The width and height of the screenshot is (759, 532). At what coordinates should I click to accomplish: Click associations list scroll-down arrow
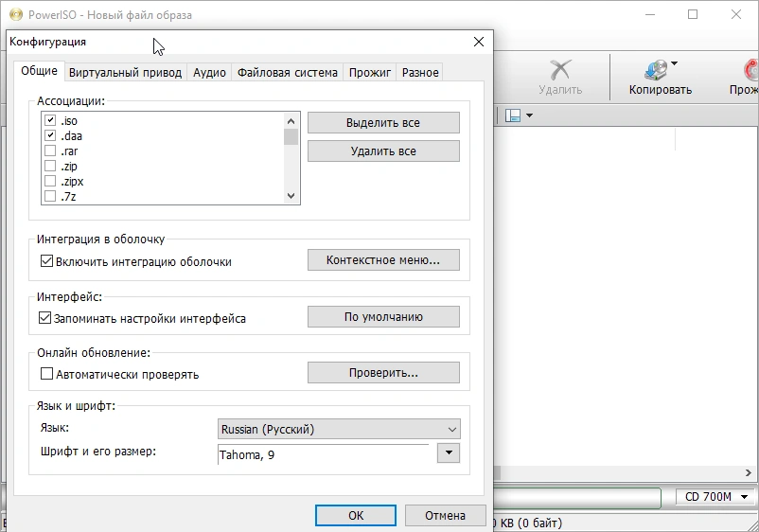pos(291,196)
